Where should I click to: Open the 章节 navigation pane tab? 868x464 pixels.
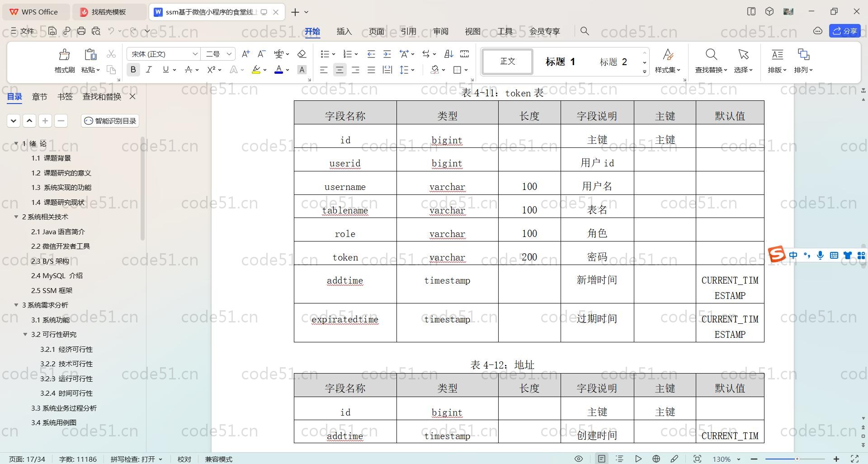pos(39,96)
